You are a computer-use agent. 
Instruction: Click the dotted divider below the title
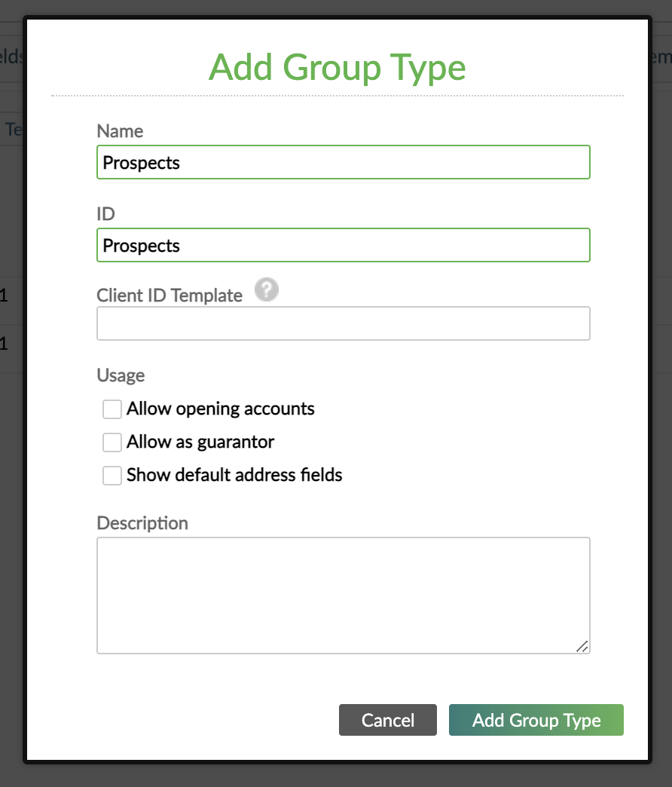337,95
